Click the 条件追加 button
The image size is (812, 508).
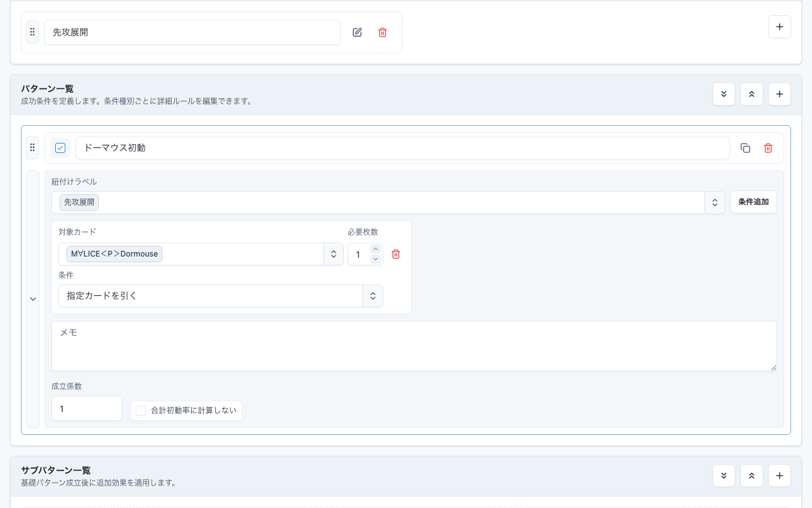[x=754, y=202]
